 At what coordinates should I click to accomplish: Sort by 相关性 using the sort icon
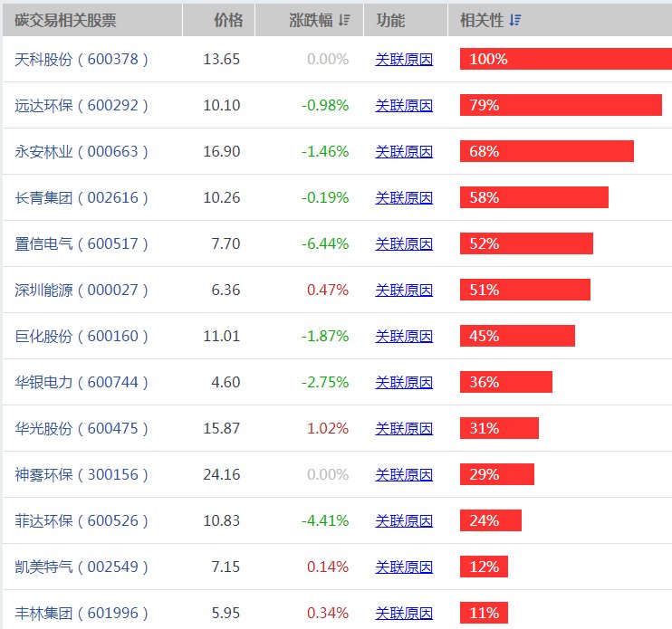tap(515, 20)
